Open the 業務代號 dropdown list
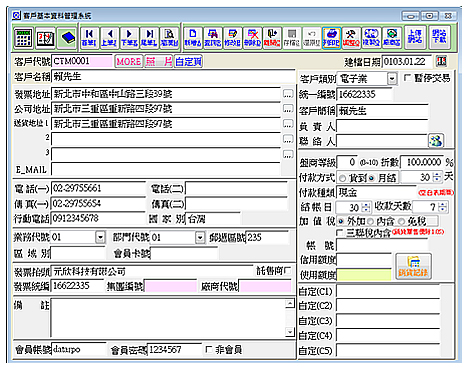 pos(100,237)
